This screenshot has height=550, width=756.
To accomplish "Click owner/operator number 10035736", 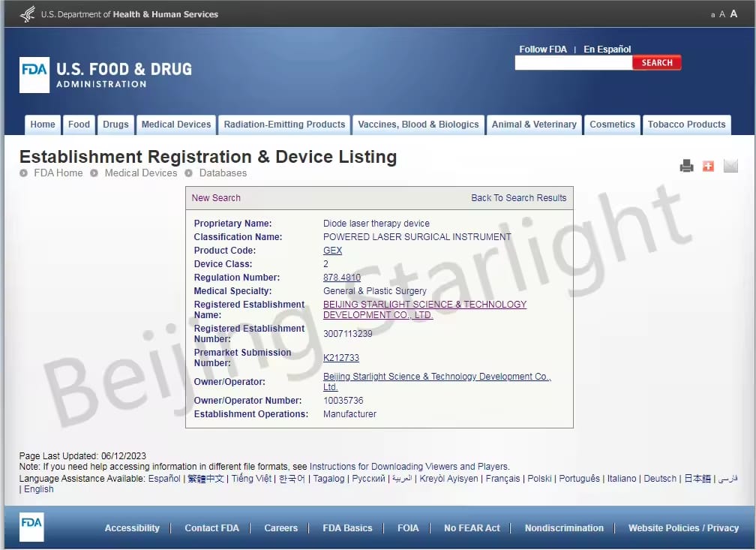I will [343, 401].
